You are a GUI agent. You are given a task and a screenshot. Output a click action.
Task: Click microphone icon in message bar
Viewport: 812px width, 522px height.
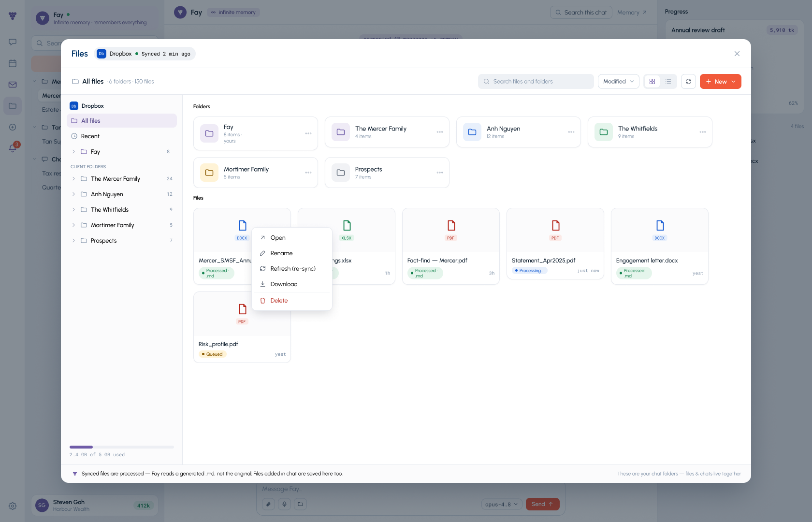tap(285, 504)
